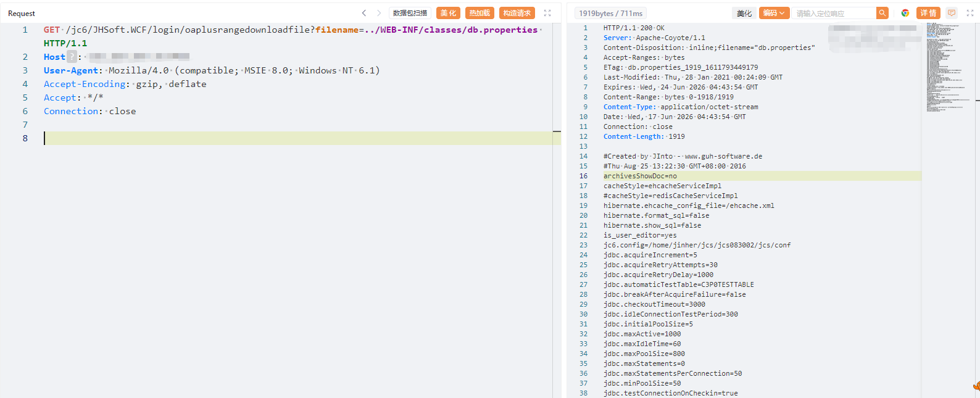This screenshot has width=980, height=398.
Task: Click the orange comment bubble icon
Action: point(952,13)
